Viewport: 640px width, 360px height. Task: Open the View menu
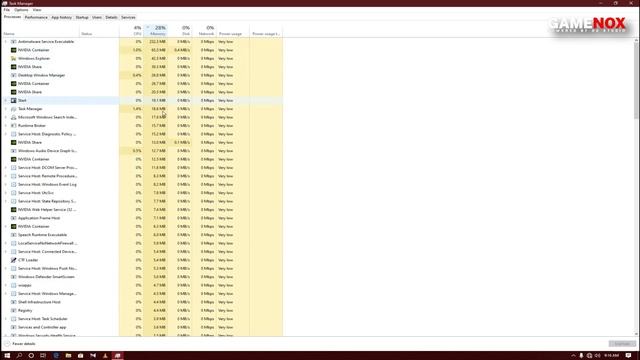click(x=37, y=10)
